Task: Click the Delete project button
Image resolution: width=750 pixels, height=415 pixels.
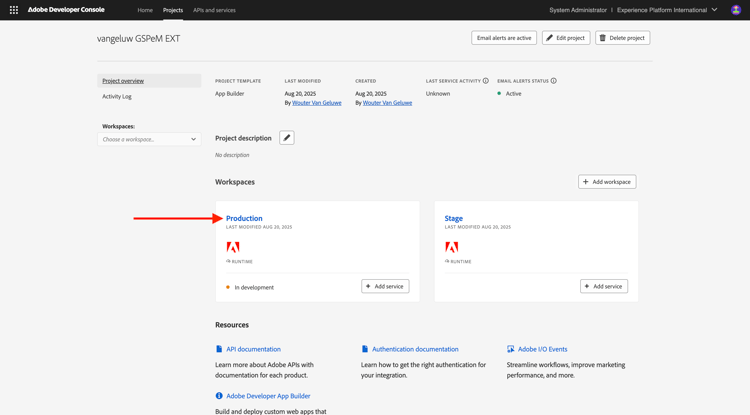Action: pos(622,38)
